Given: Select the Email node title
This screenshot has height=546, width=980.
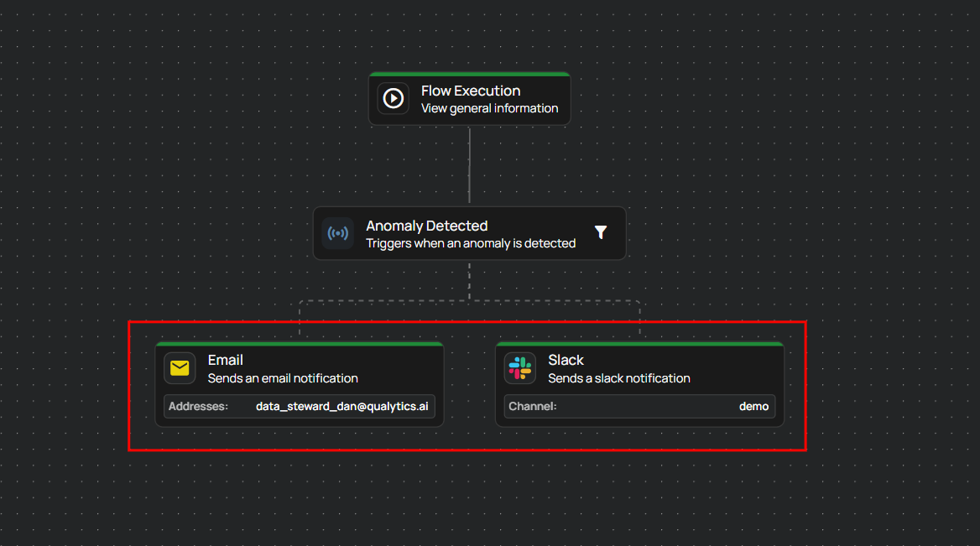Looking at the screenshot, I should (x=225, y=360).
